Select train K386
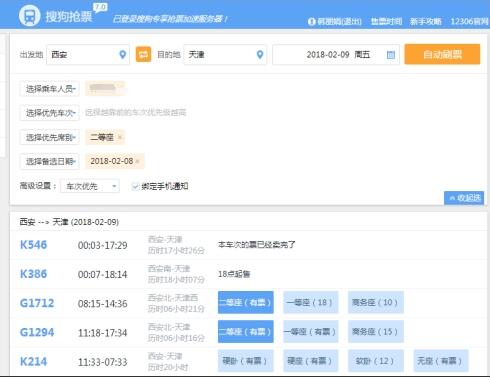This screenshot has width=490, height=377. 33,274
